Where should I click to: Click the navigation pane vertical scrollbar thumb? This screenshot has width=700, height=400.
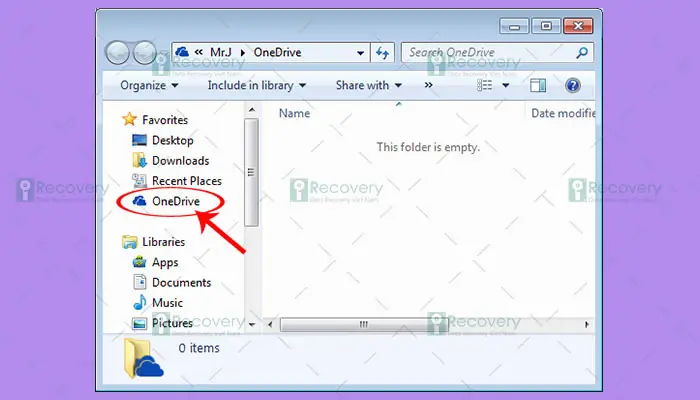251,172
